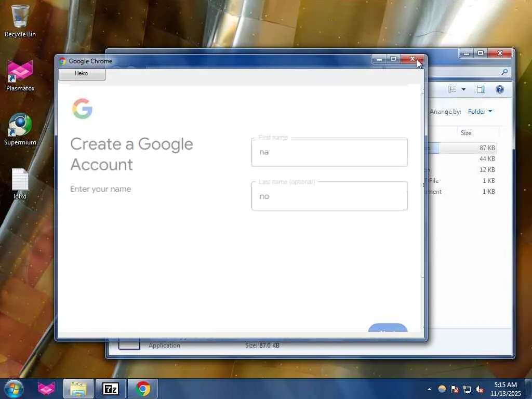This screenshot has height=399, width=532.
Task: Select the lolxd file icon on desktop
Action: tap(20, 183)
